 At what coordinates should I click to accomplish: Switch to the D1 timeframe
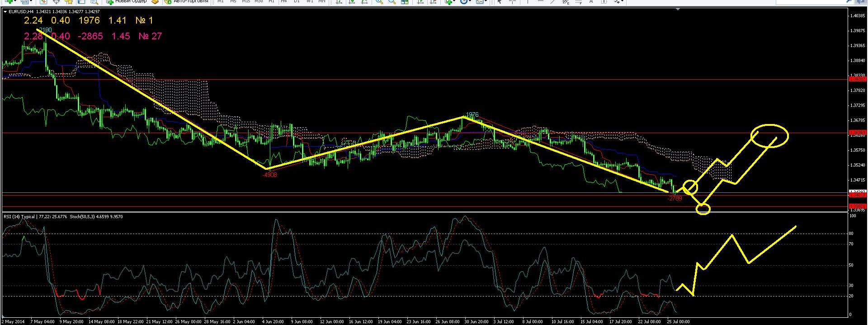tap(297, 2)
